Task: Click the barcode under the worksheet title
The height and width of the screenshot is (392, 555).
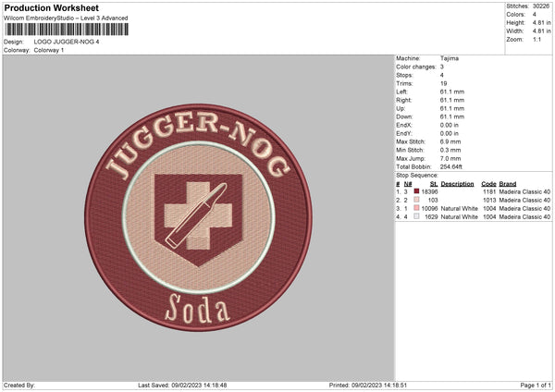Action: tap(67, 30)
